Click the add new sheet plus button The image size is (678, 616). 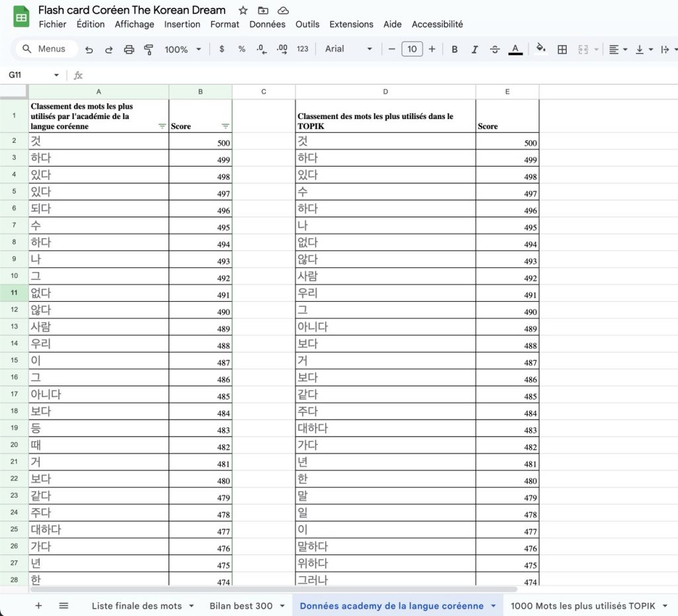click(x=38, y=605)
